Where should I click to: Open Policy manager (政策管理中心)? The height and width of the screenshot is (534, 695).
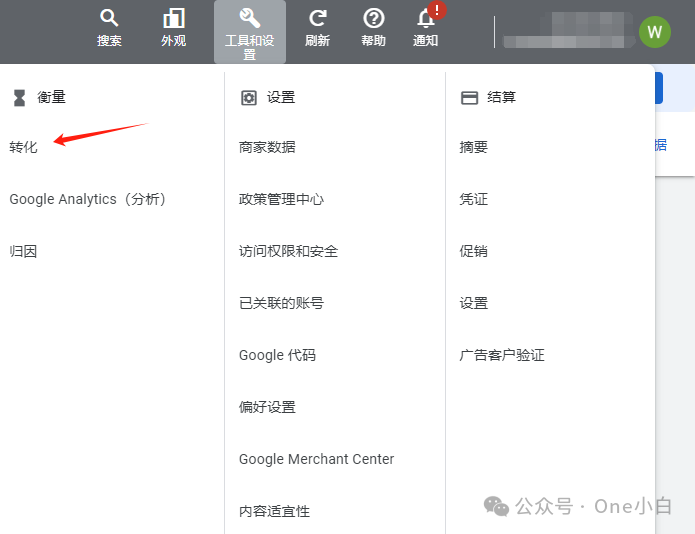click(x=281, y=199)
